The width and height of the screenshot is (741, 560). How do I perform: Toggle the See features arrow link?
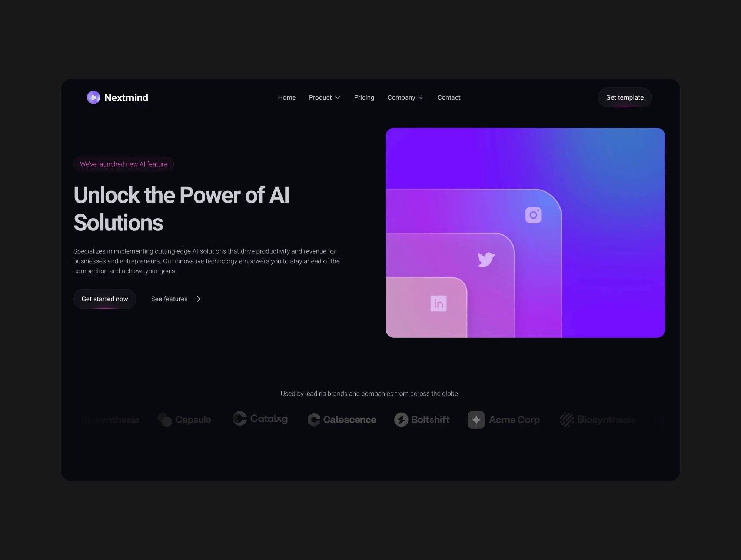pyautogui.click(x=175, y=299)
